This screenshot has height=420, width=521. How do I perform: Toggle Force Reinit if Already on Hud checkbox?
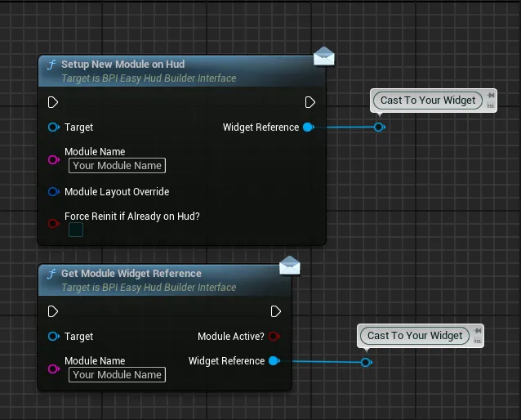[76, 230]
